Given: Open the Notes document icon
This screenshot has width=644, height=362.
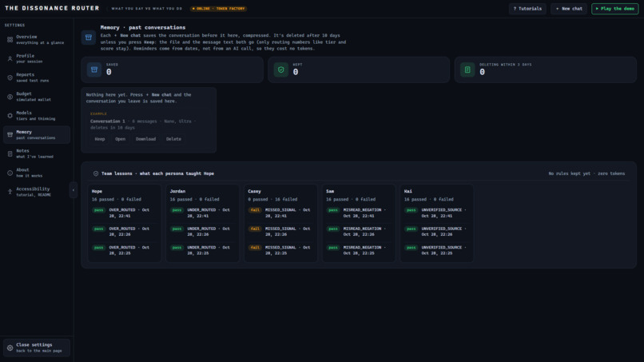Looking at the screenshot, I should coord(10,153).
